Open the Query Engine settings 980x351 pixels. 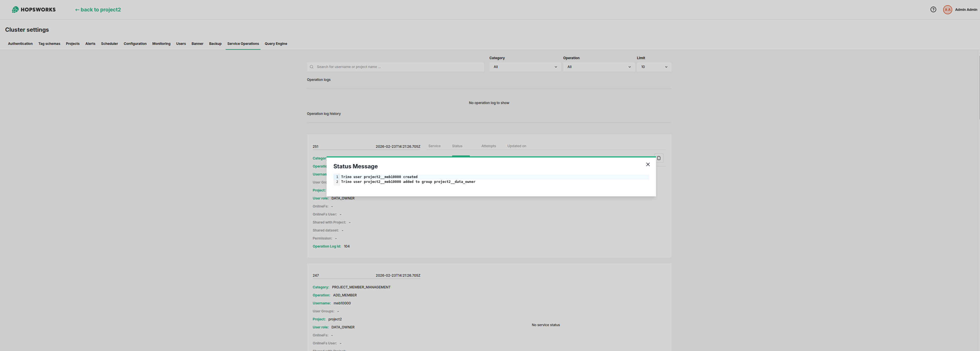coord(276,44)
